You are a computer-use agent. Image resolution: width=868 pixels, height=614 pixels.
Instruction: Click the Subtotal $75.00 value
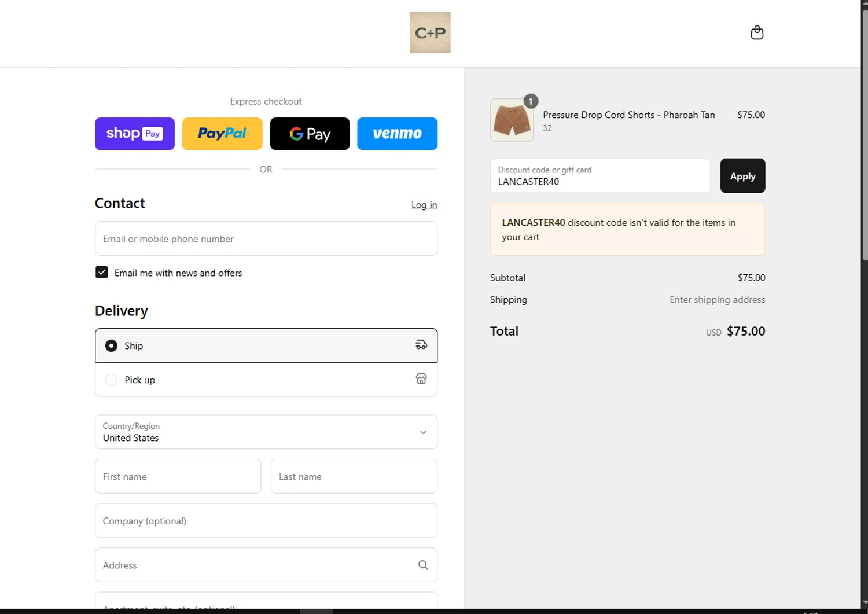(x=751, y=278)
